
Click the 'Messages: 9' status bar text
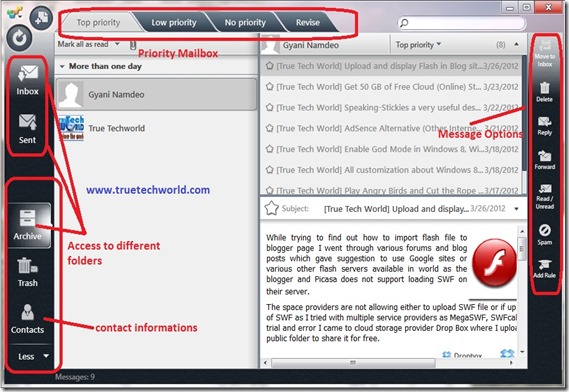pyautogui.click(x=75, y=377)
